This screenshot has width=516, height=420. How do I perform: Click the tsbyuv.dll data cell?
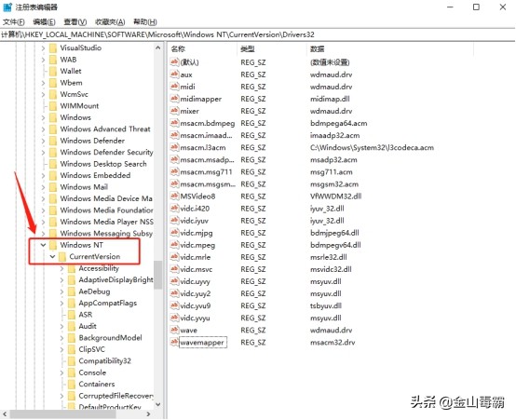coord(326,306)
